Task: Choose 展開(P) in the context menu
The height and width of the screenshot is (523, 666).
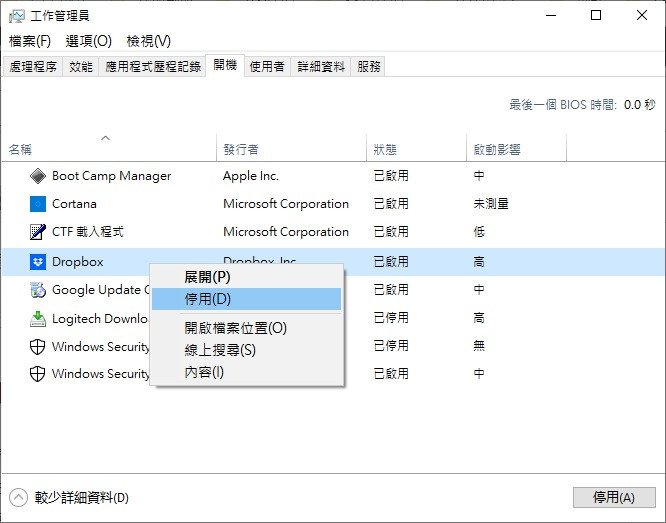Action: [x=246, y=277]
